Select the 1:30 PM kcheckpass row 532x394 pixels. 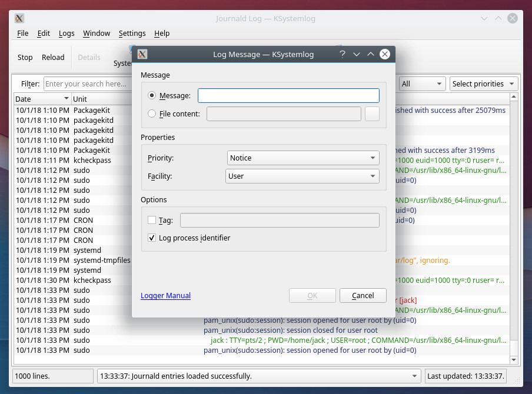[73, 281]
